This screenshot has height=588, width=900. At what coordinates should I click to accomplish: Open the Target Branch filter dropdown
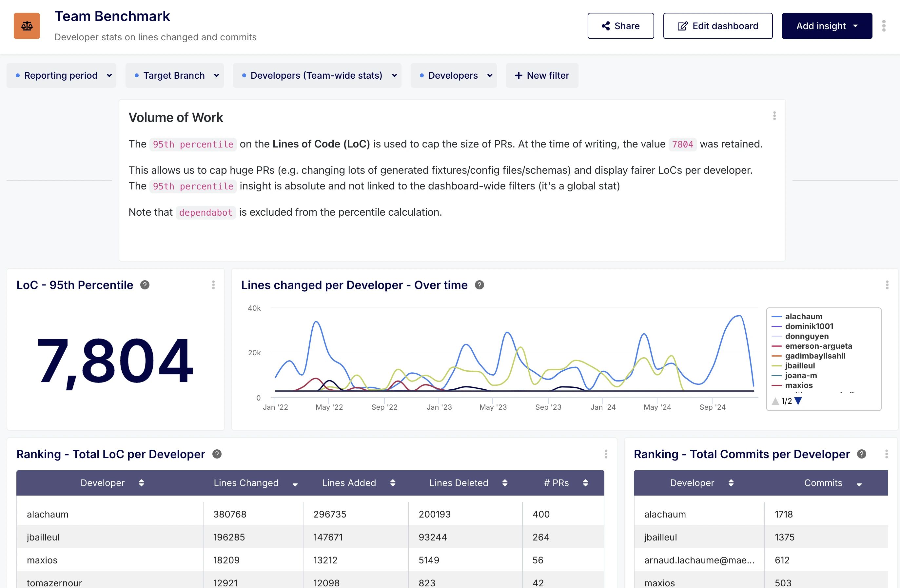click(x=174, y=75)
